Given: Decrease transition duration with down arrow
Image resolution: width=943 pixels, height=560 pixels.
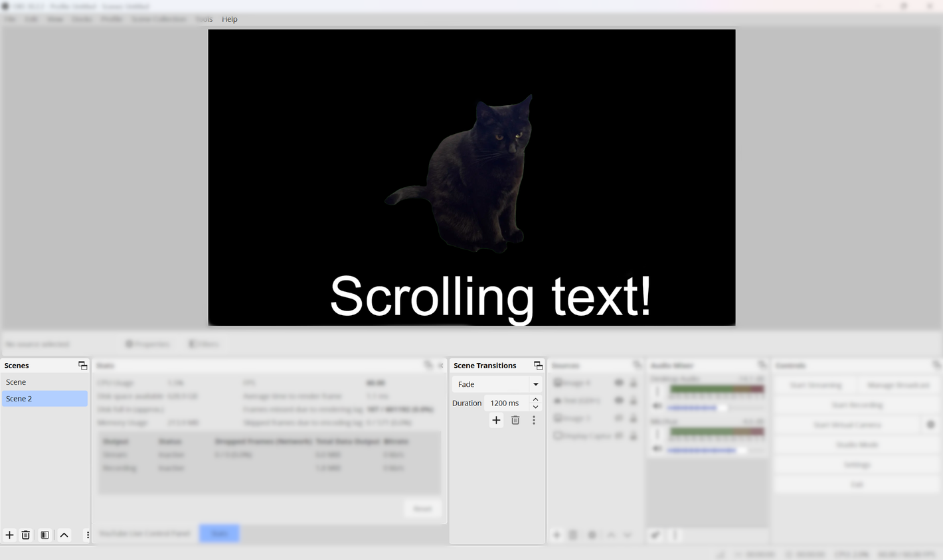Looking at the screenshot, I should click(535, 407).
